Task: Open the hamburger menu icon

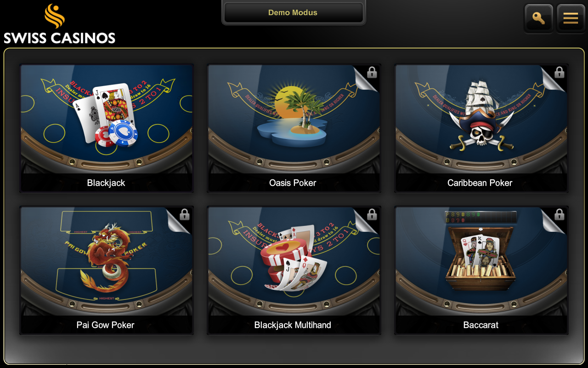Action: [x=571, y=18]
